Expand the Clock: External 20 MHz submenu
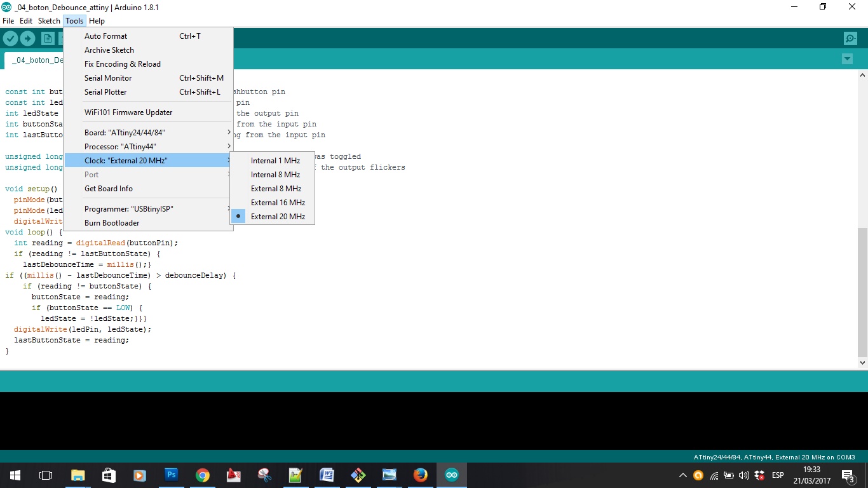Image resolution: width=868 pixels, height=488 pixels. point(149,161)
